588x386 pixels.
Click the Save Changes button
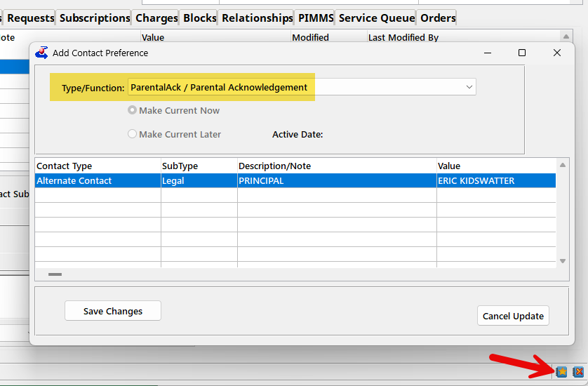[x=113, y=311]
